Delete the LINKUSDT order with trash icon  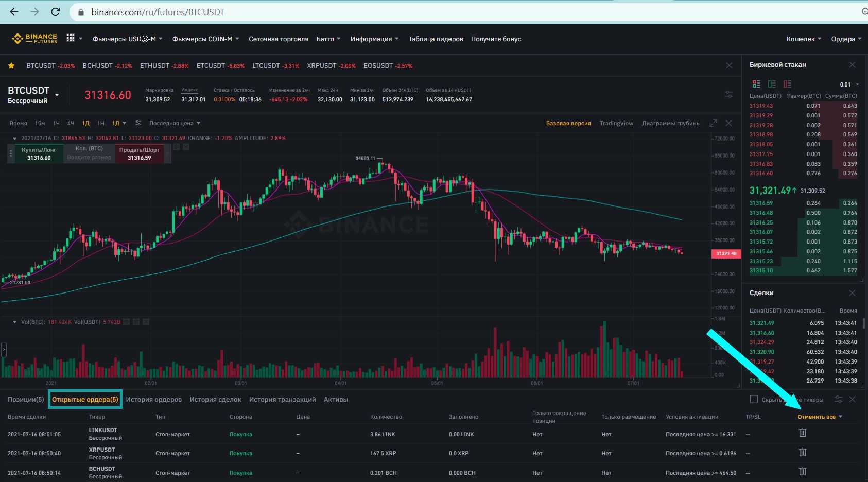tap(802, 433)
